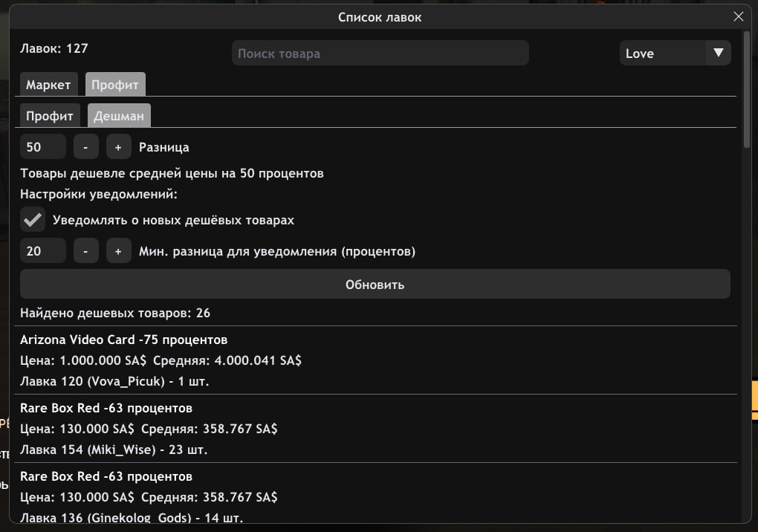Click the minus button next to Разница
Screen dimensions: 758x532
coord(85,147)
